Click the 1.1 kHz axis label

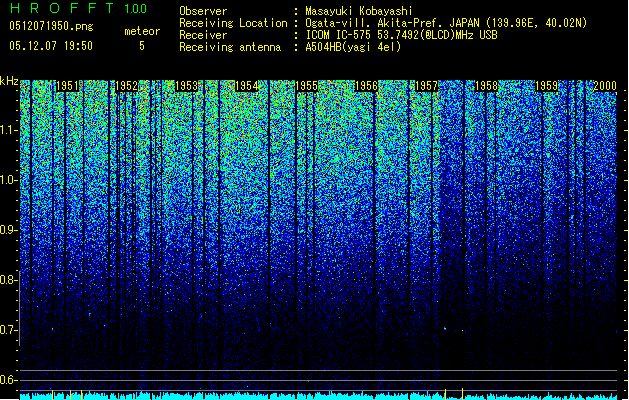tap(9, 131)
